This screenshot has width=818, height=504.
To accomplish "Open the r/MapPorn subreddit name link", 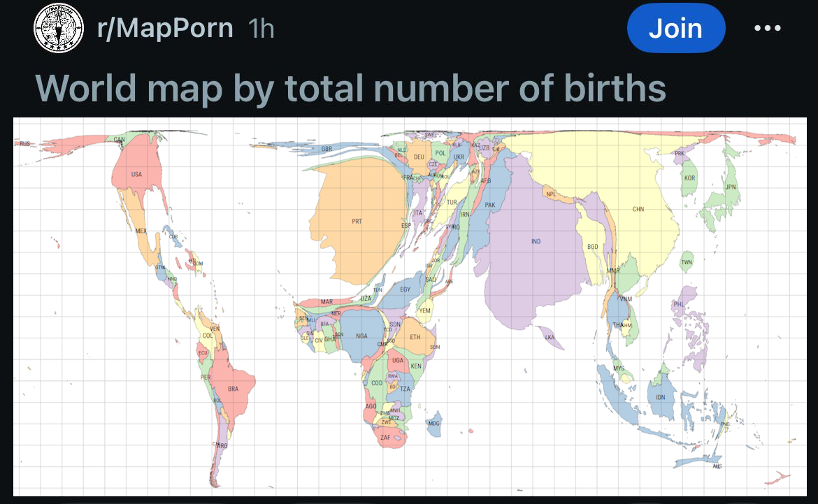I will click(165, 28).
